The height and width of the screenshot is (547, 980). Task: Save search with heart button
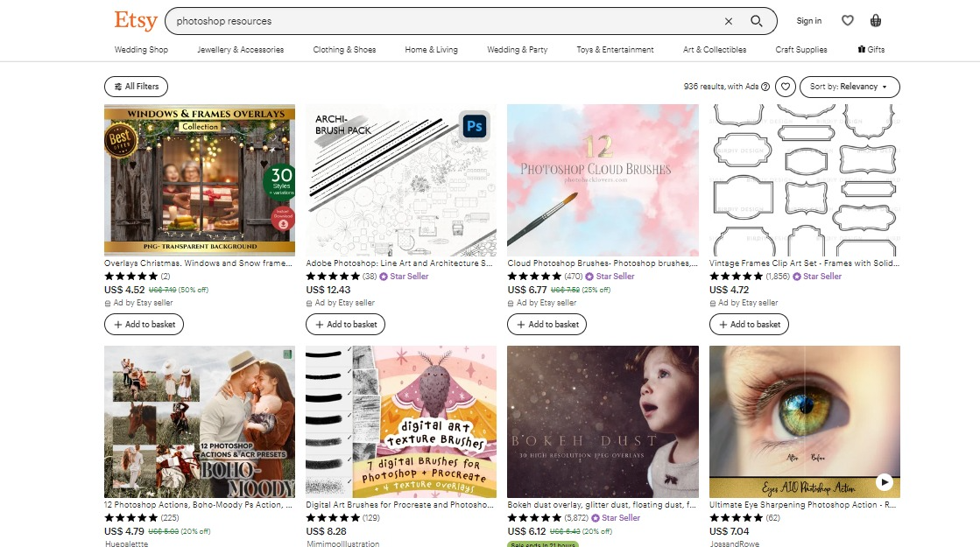[786, 87]
